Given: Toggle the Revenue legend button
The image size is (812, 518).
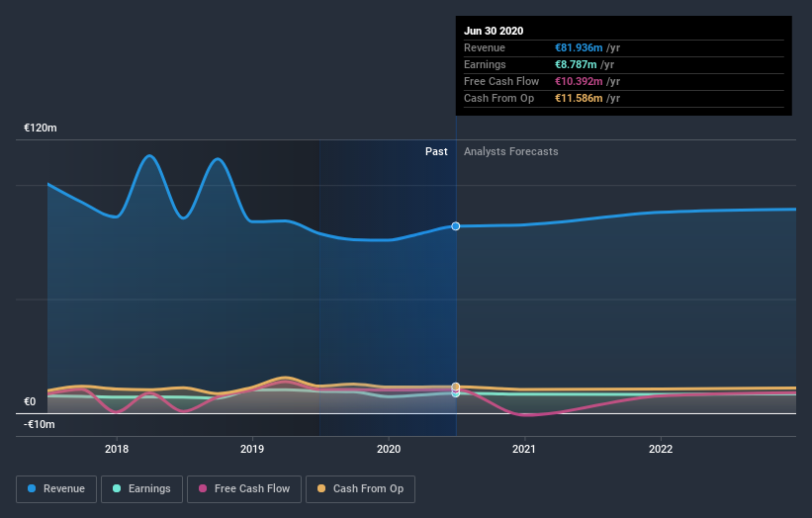Looking at the screenshot, I should [x=56, y=489].
